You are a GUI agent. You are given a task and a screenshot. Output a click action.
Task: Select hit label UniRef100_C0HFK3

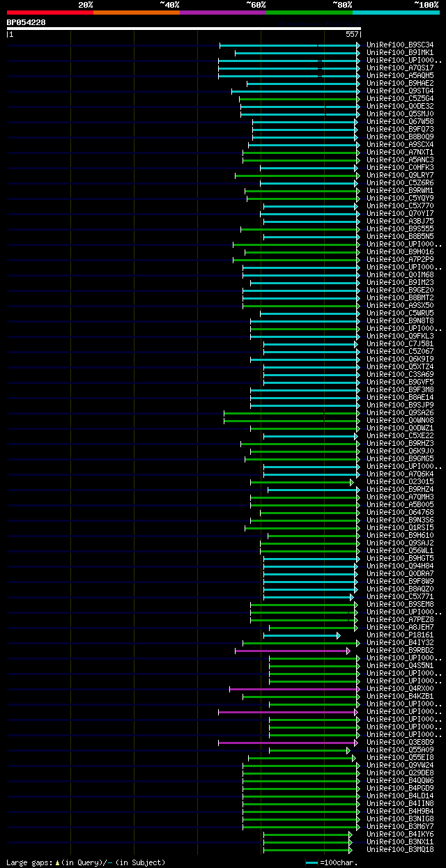click(400, 168)
